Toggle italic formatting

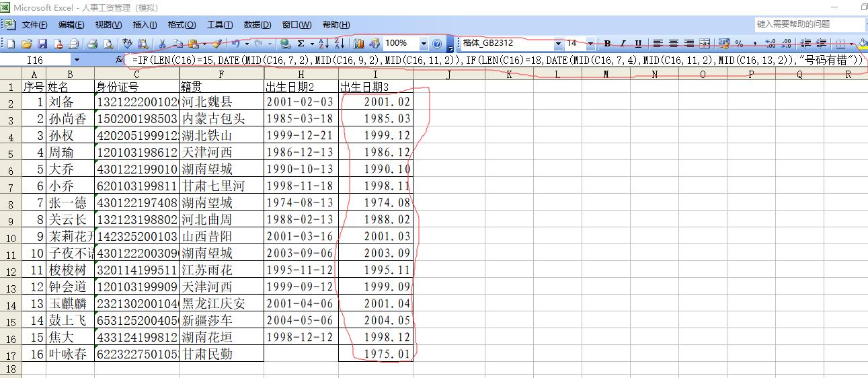pyautogui.click(x=623, y=44)
